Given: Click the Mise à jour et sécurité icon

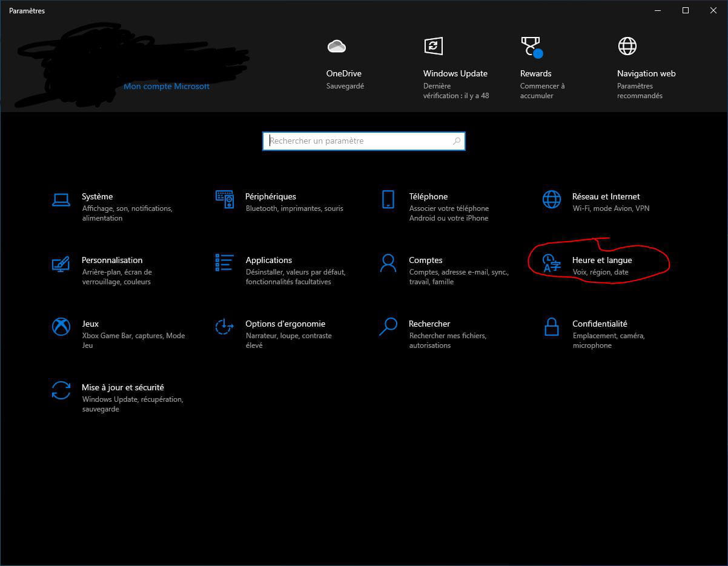Looking at the screenshot, I should 61,390.
